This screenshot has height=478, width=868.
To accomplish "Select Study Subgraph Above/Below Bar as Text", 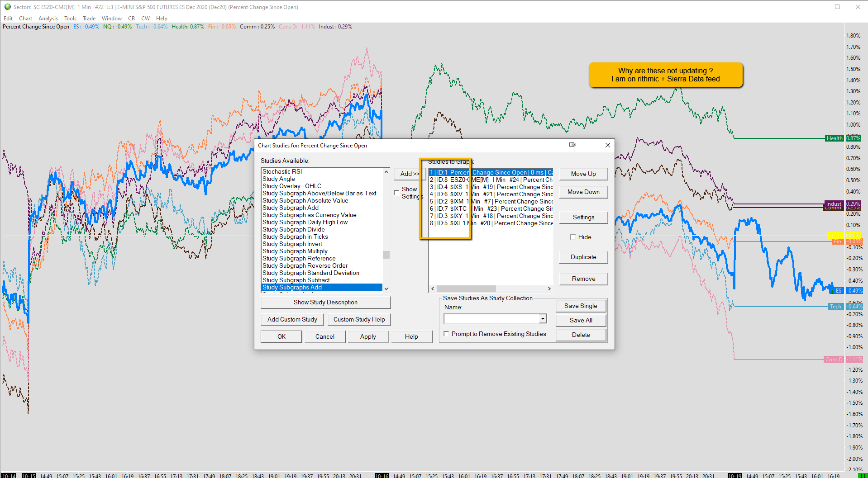I will pos(322,193).
